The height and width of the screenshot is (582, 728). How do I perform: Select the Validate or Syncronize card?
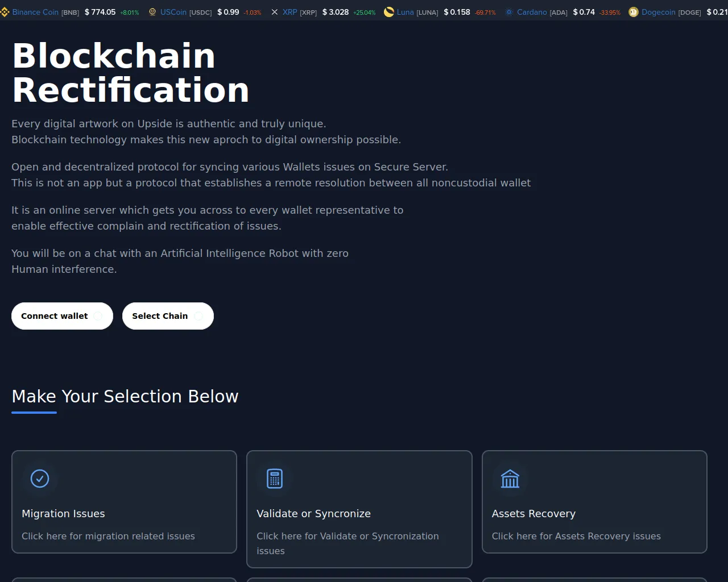pos(359,509)
